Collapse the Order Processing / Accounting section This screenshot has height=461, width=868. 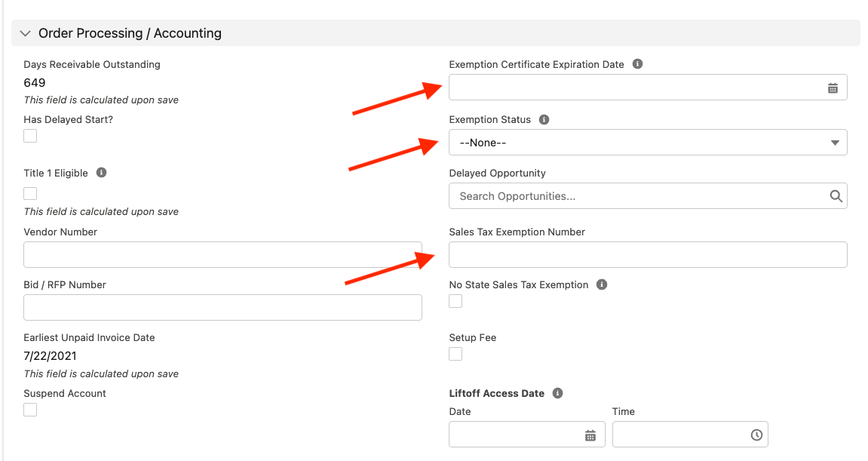click(x=25, y=33)
